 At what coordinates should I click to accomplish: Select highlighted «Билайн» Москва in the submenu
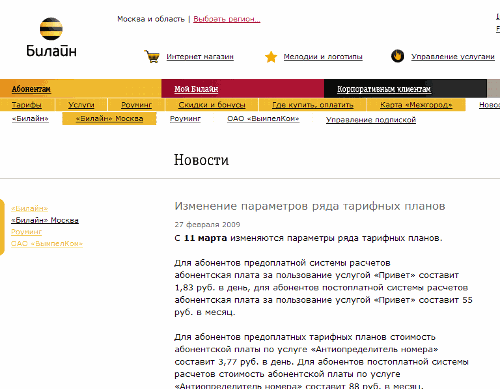click(x=109, y=119)
